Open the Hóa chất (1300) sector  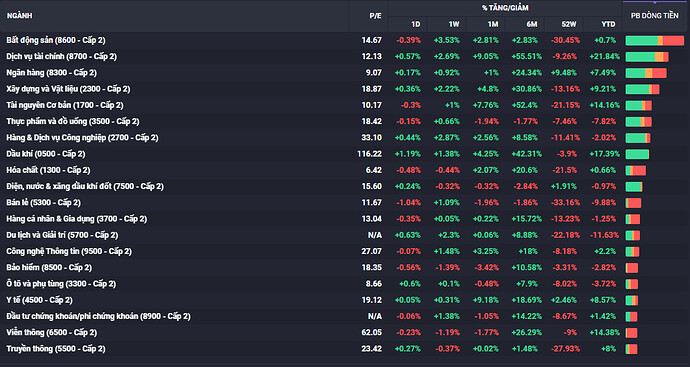pyautogui.click(x=48, y=170)
